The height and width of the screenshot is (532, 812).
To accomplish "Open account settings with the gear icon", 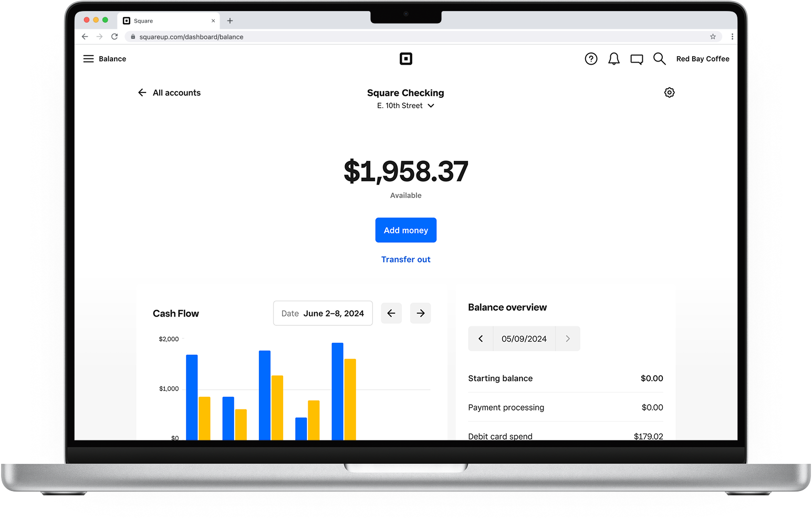I will (669, 92).
